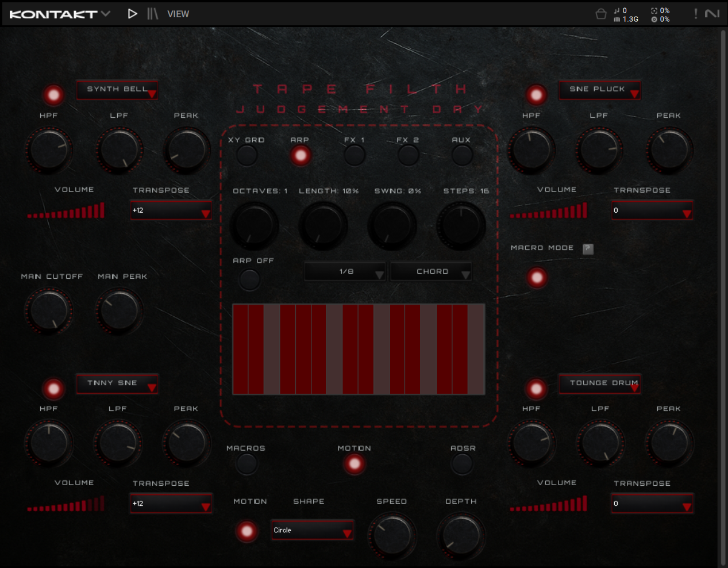728x568 pixels.
Task: Open the Chord arp mode dropdown
Action: pyautogui.click(x=431, y=271)
